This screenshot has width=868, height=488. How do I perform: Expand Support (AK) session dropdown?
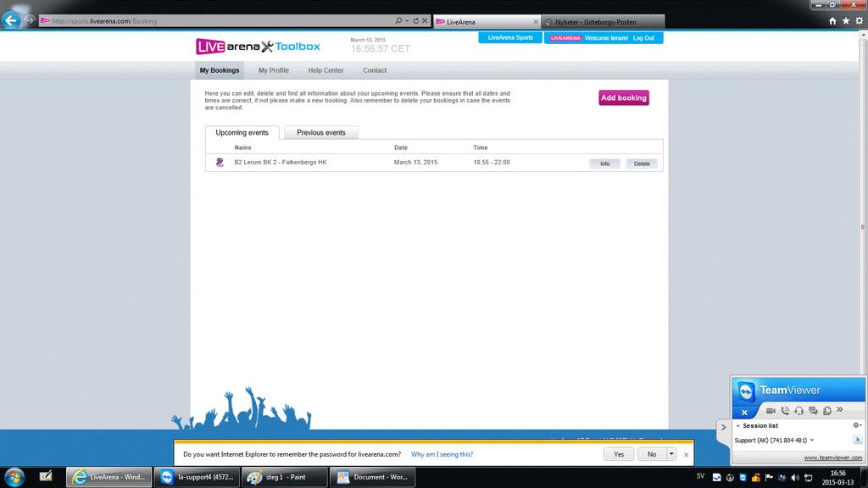point(811,441)
